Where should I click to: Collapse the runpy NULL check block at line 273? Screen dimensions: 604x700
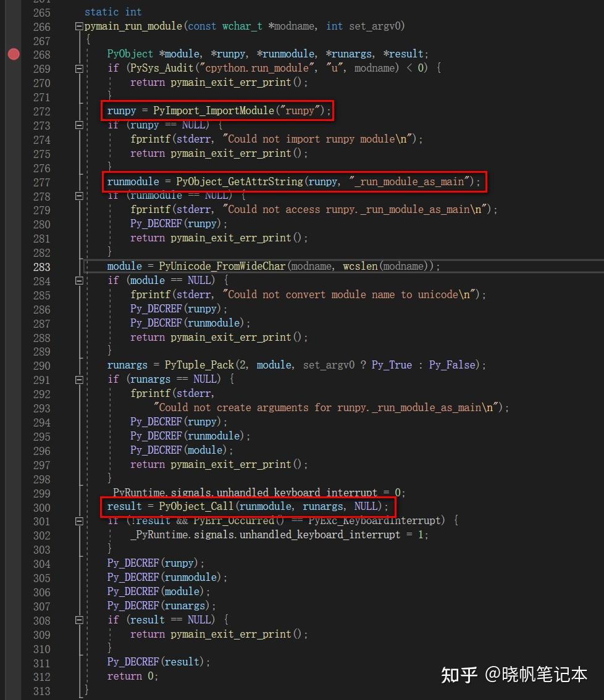pos(78,125)
